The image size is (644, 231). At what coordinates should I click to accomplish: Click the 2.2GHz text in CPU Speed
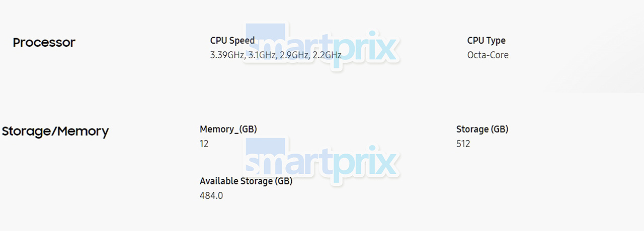click(x=327, y=55)
